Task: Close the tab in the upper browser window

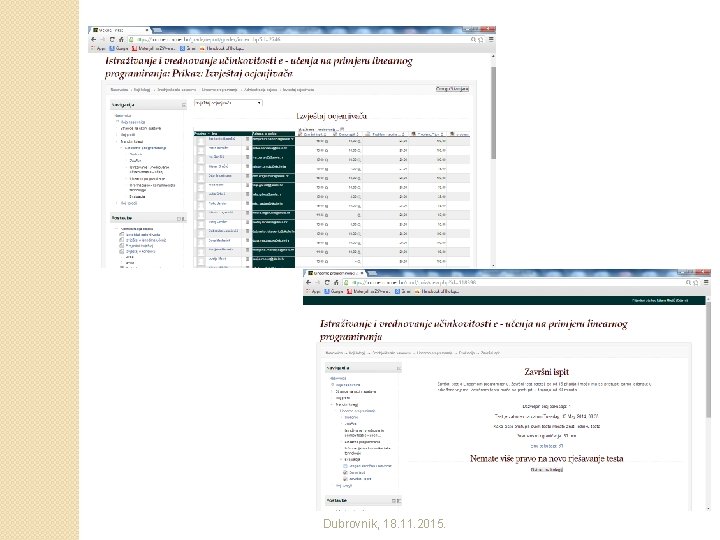Action: coord(147,30)
